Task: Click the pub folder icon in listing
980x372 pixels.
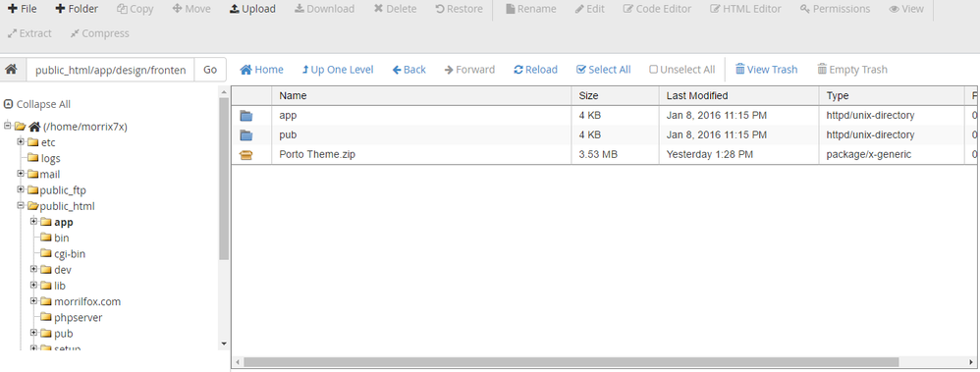Action: (x=246, y=135)
